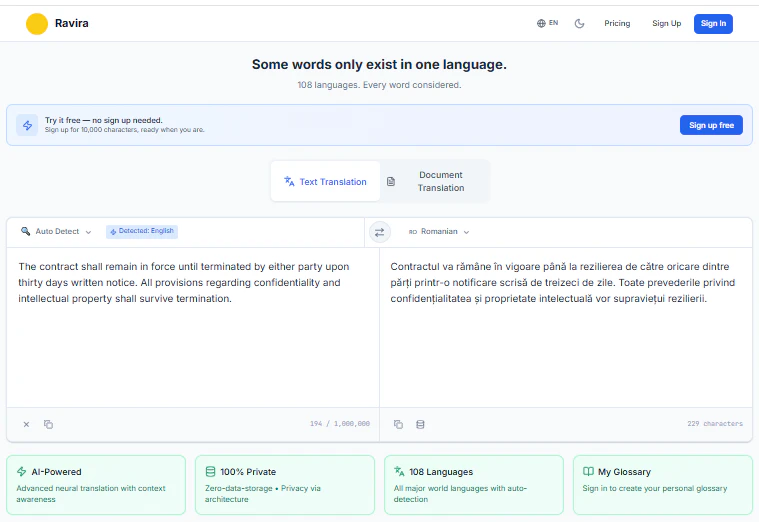Image resolution: width=759 pixels, height=522 pixels.
Task: Click the Sign up free banner button
Action: point(711,125)
